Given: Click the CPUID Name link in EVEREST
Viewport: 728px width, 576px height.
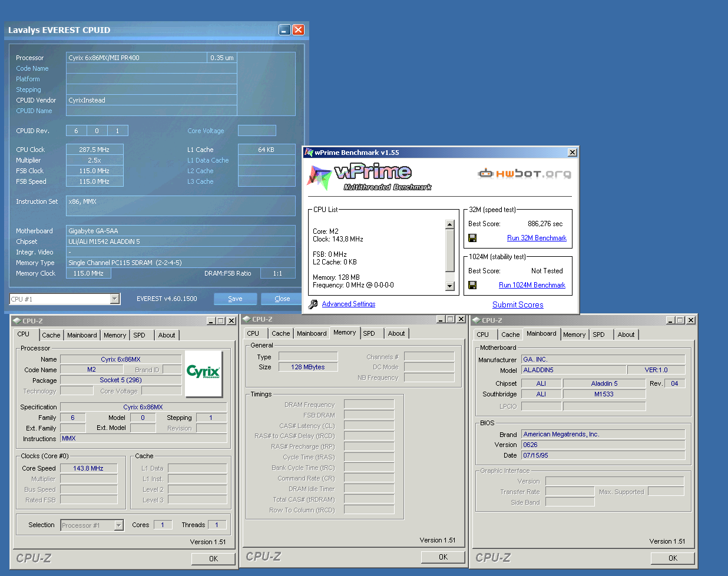Looking at the screenshot, I should click(34, 111).
